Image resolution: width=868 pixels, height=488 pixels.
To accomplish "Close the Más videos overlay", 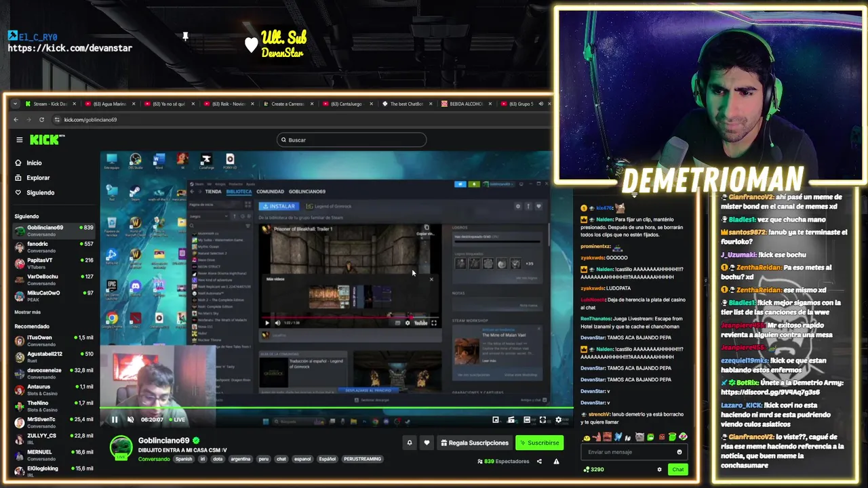I will (431, 279).
